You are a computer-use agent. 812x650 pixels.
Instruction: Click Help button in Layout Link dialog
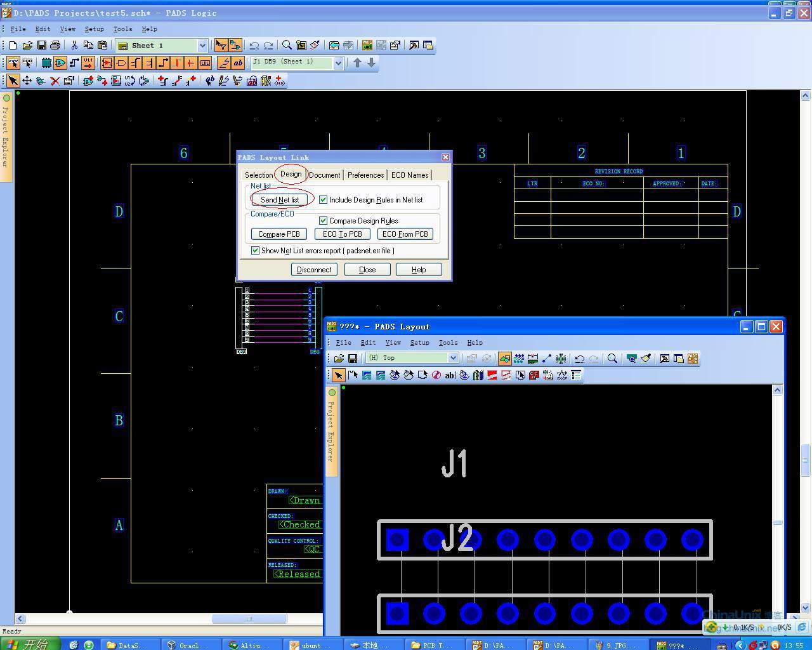(419, 269)
